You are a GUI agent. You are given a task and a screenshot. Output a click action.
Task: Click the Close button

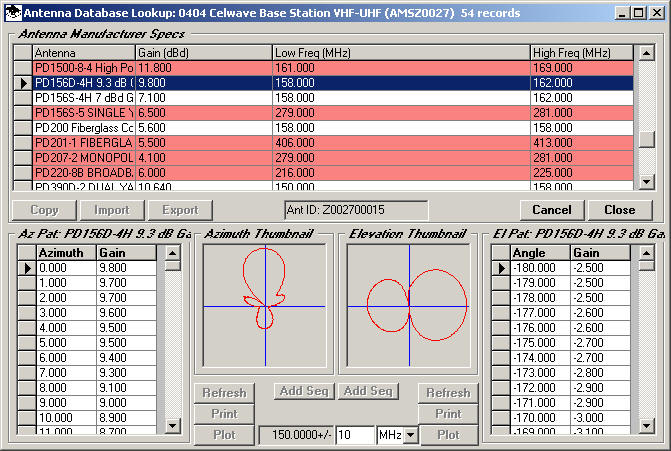[x=620, y=210]
